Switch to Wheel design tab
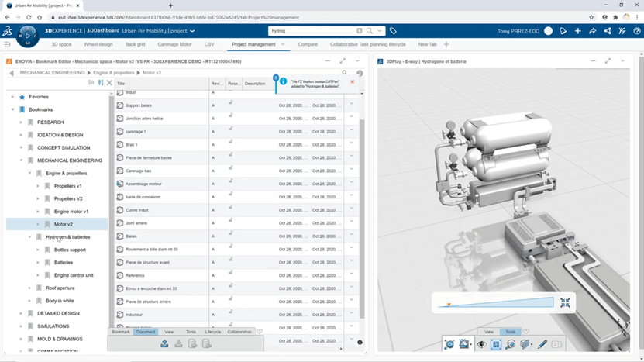The width and height of the screenshot is (644, 362). [98, 44]
